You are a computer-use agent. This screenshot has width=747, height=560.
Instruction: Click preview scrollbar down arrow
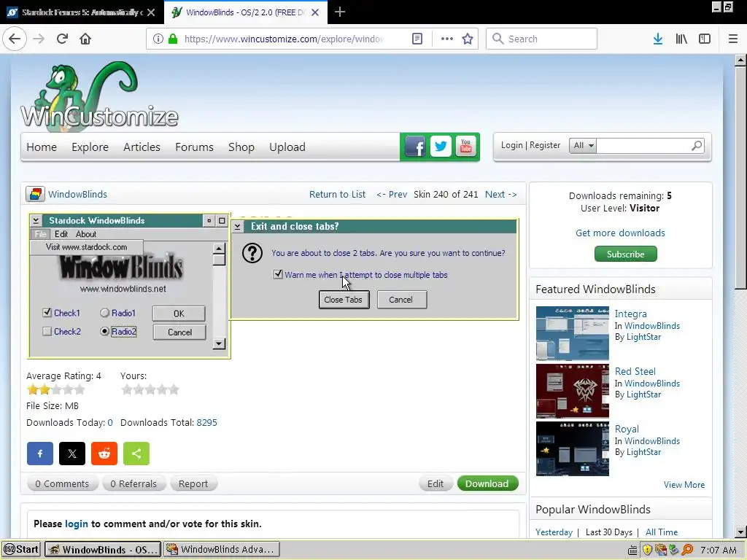pyautogui.click(x=219, y=344)
